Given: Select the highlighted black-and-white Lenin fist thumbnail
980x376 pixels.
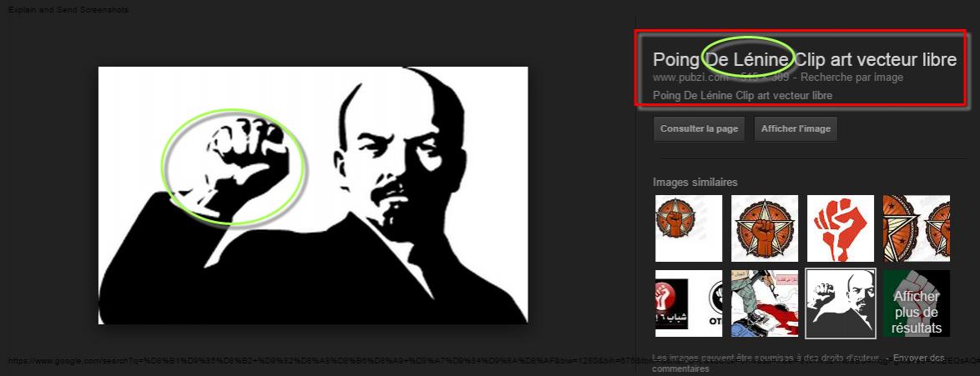Looking at the screenshot, I should (x=841, y=303).
